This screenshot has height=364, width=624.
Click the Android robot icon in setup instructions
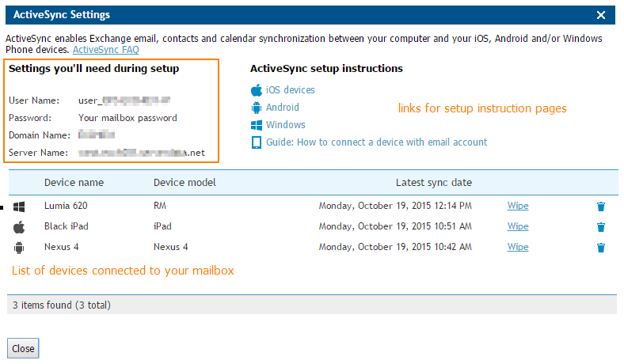coord(257,108)
